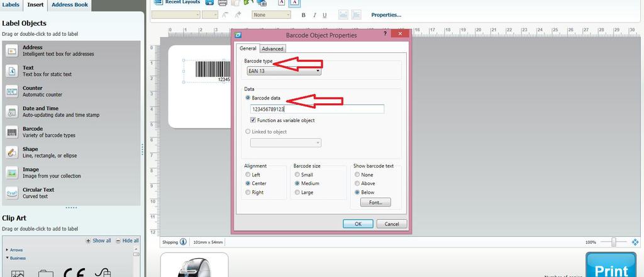
Task: Click the label printer thumbnail
Action: pyautogui.click(x=194, y=265)
